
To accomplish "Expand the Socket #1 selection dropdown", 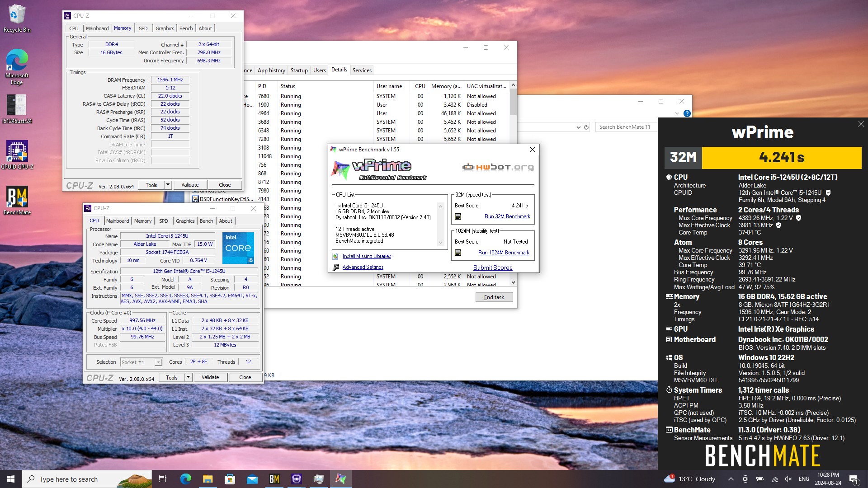I will click(158, 362).
